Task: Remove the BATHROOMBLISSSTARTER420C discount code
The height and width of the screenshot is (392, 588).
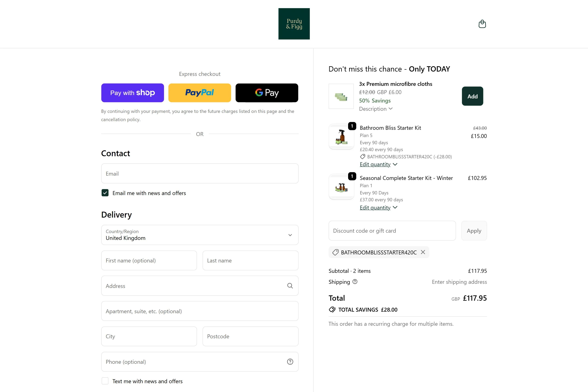Action: (x=423, y=252)
